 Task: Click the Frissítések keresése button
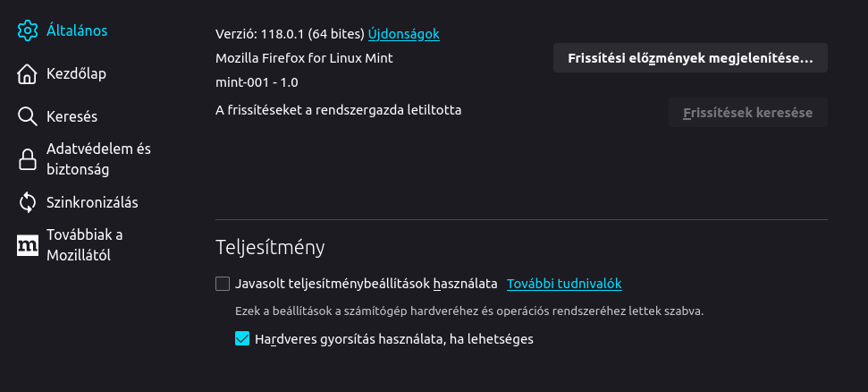coord(748,113)
